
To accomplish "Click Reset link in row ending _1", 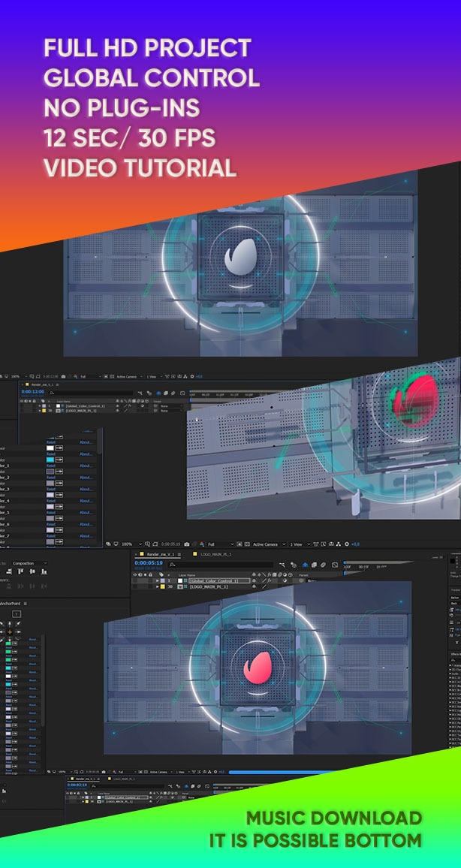I will click(x=51, y=466).
